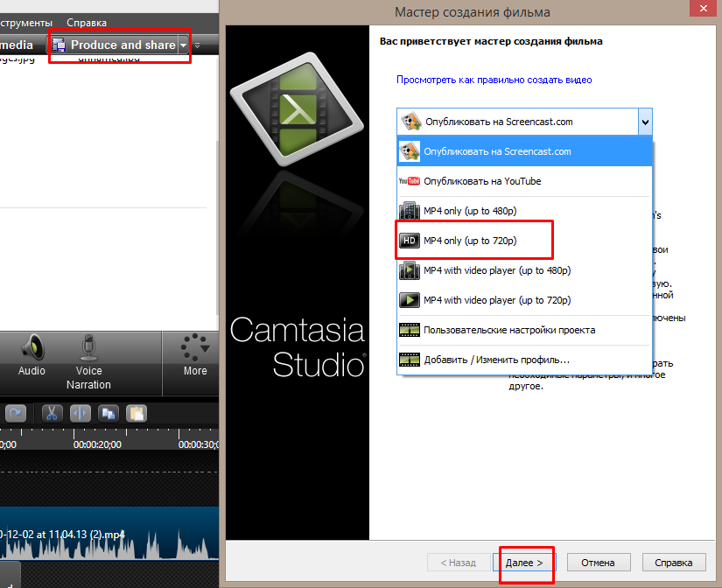Click the Далее > button
This screenshot has width=722, height=588.
(x=524, y=563)
